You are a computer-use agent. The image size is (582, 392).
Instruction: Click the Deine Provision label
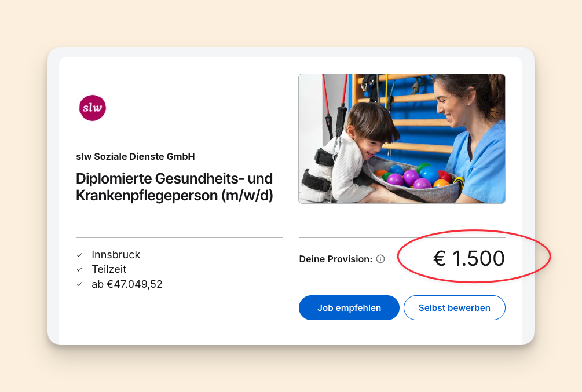point(335,259)
